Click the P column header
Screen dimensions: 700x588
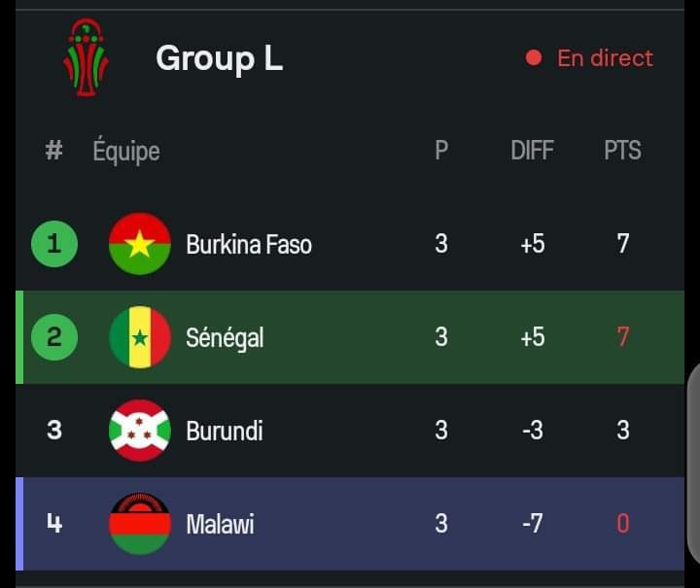coord(441,151)
